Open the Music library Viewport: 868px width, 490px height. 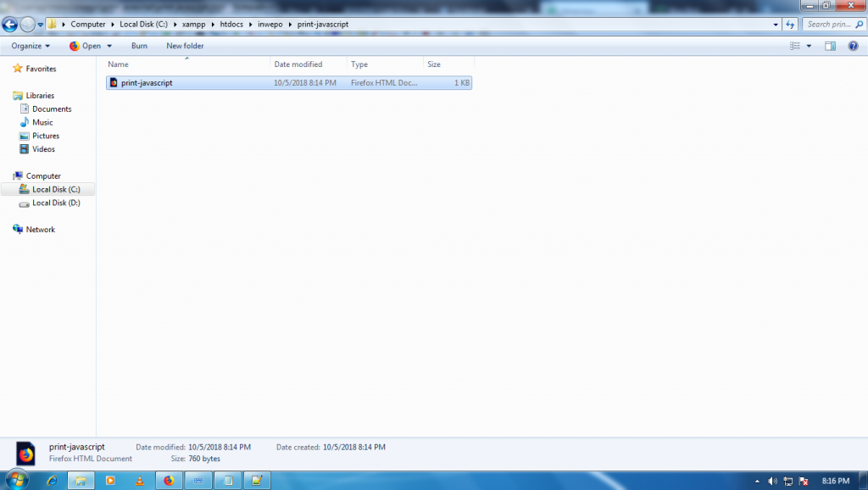click(42, 122)
